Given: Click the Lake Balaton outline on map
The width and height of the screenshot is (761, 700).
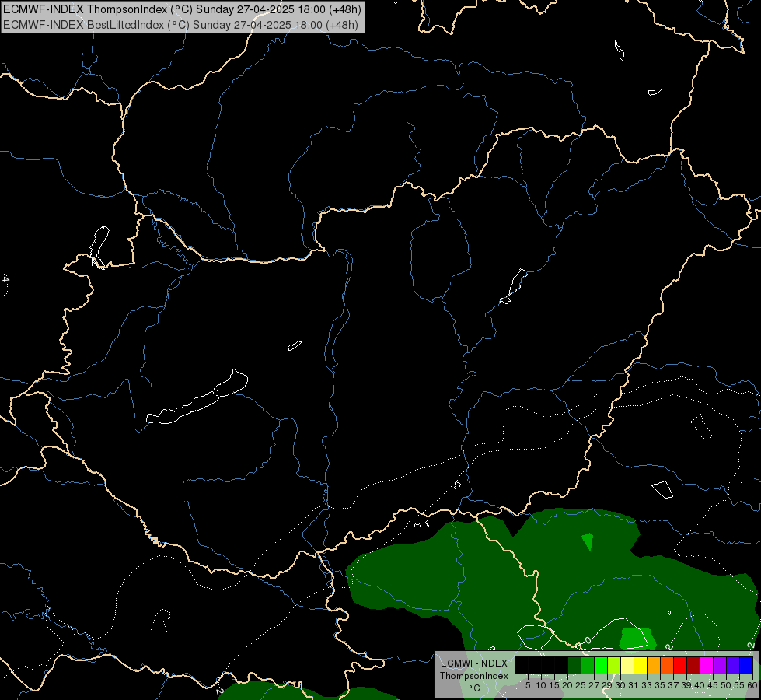Looking at the screenshot, I should point(197,397).
